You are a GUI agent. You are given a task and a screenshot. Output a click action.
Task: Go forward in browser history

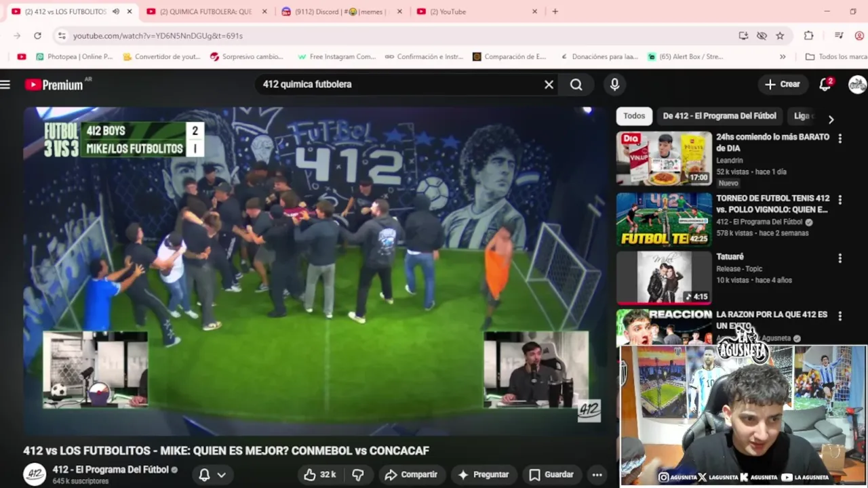click(17, 35)
